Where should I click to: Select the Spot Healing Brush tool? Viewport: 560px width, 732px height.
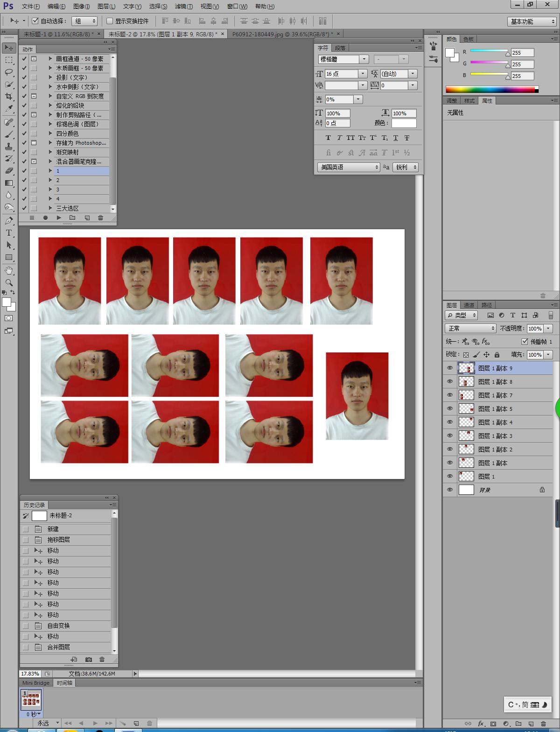(9, 122)
